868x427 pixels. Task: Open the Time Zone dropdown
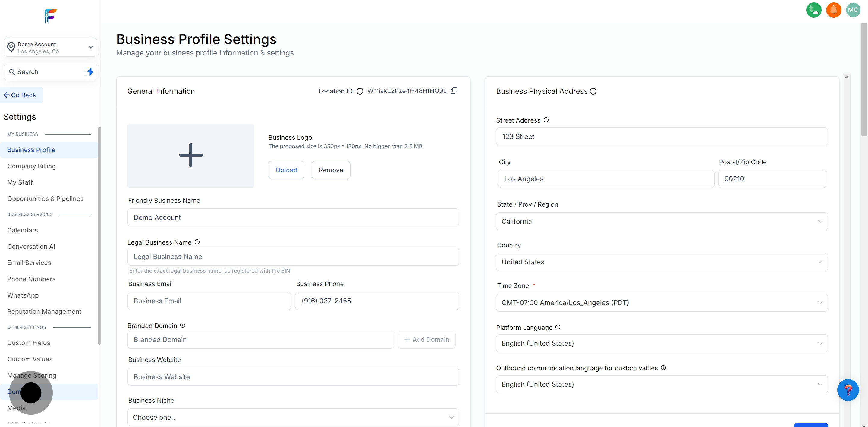(662, 302)
